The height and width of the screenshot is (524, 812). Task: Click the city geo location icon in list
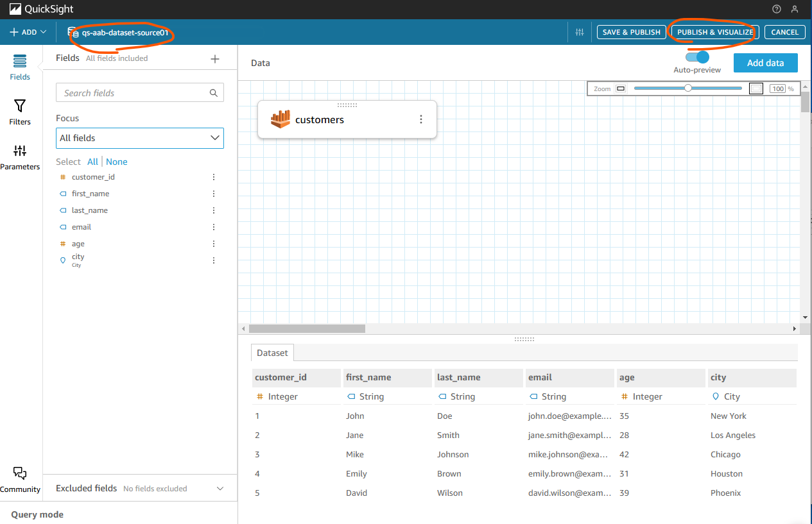coord(63,260)
